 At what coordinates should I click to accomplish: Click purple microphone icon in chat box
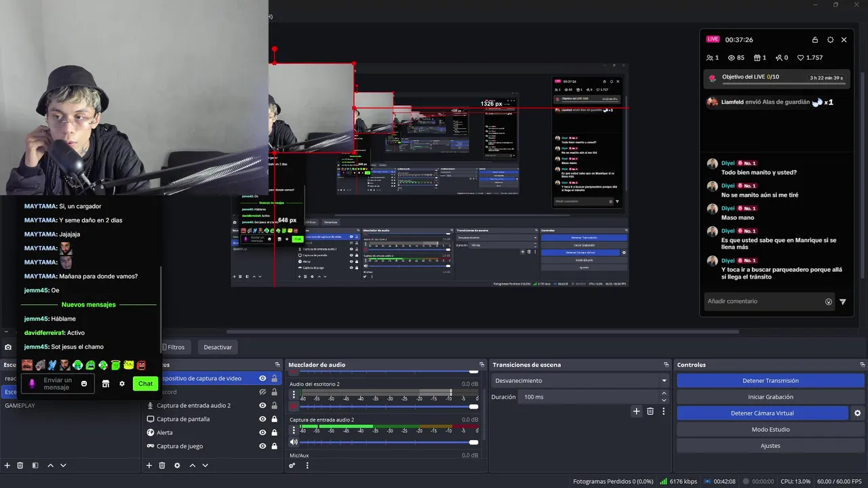31,384
